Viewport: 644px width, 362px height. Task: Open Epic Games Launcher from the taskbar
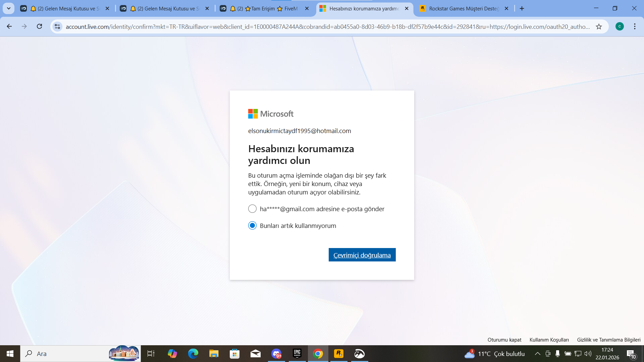pos(297,354)
